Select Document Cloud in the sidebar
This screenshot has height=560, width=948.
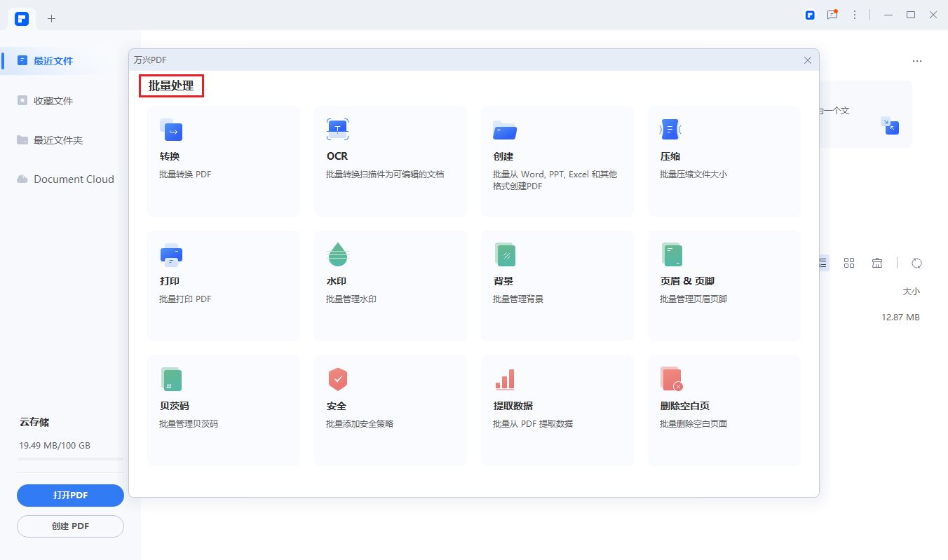coord(73,179)
